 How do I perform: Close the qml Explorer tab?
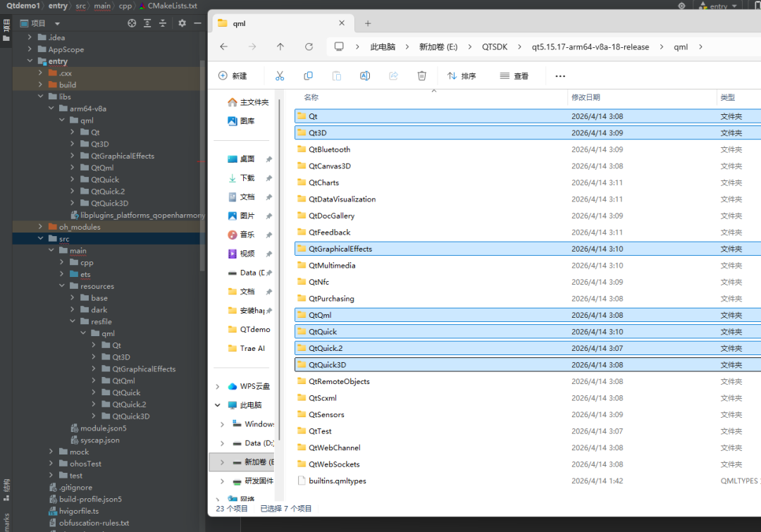tap(342, 23)
